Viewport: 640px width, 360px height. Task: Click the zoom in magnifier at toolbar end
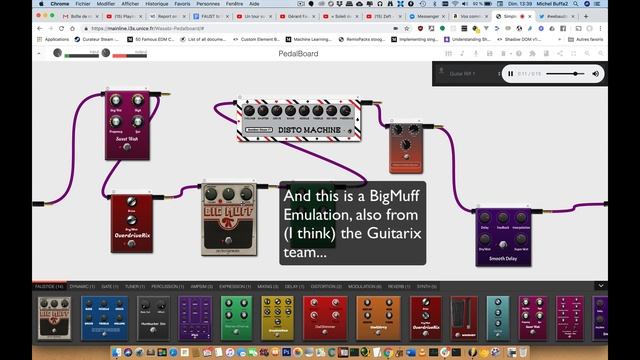point(600,53)
